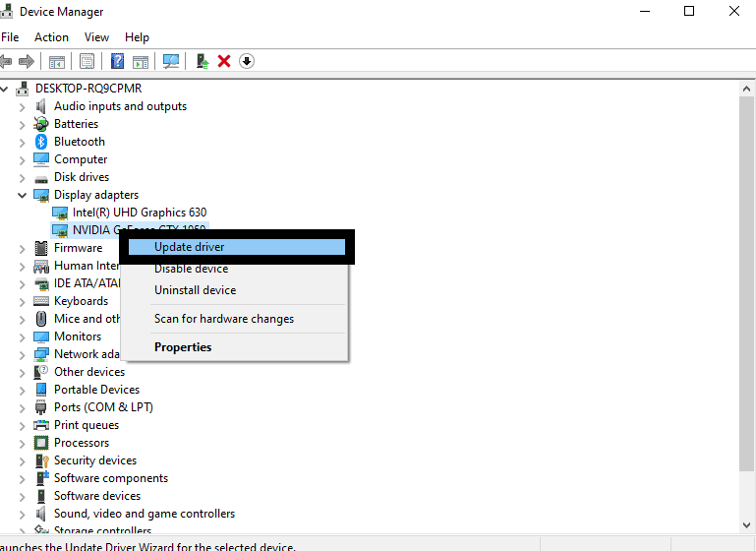Click the Update device driver toolbar icon
Viewport: 756px width, 551px height.
[203, 61]
